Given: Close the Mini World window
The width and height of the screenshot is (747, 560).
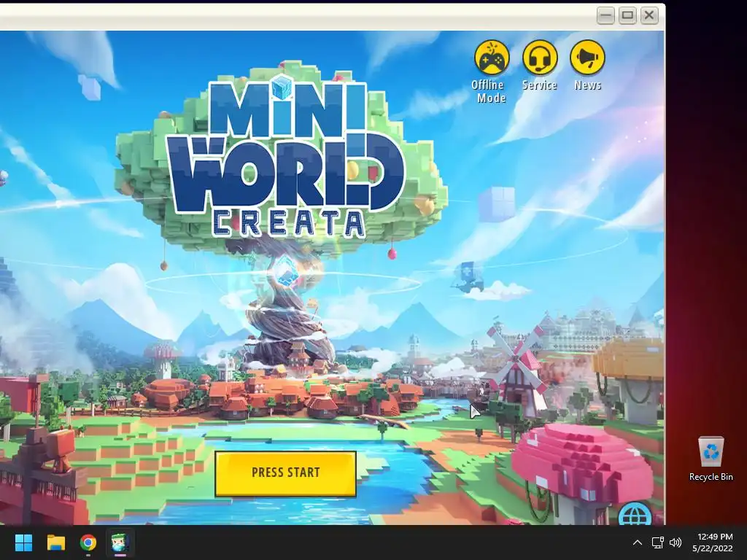Looking at the screenshot, I should [x=649, y=15].
